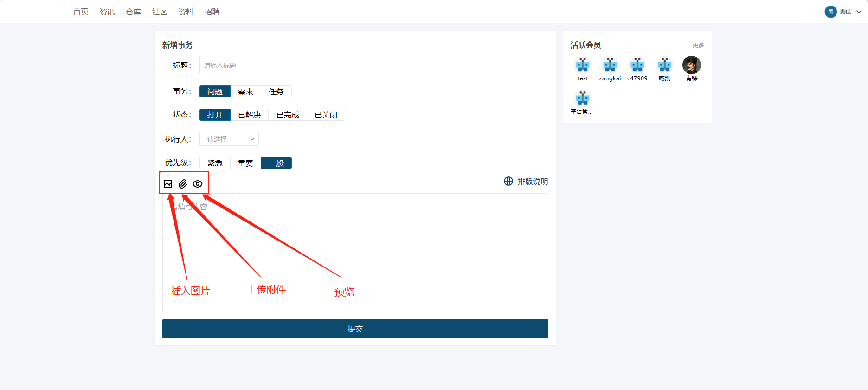Set status to 已解决

coord(249,115)
